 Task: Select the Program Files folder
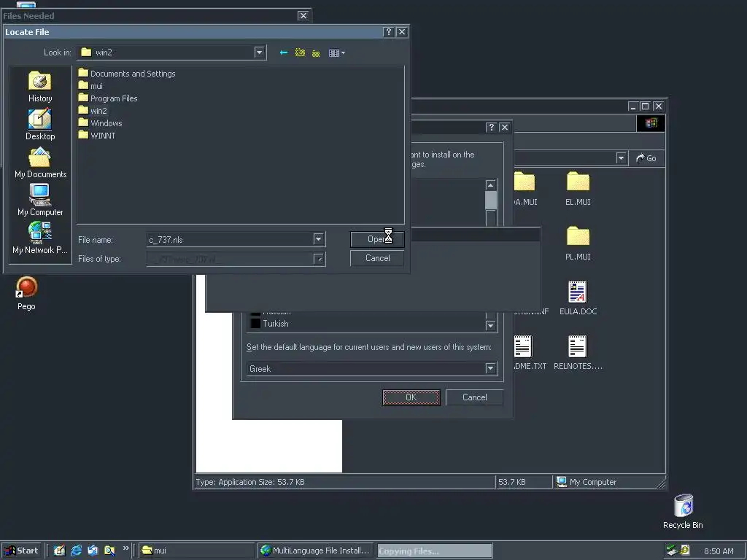coord(108,98)
